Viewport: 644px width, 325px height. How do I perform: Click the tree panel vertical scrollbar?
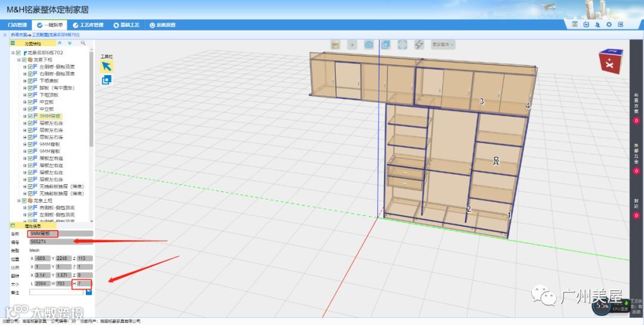(x=92, y=98)
